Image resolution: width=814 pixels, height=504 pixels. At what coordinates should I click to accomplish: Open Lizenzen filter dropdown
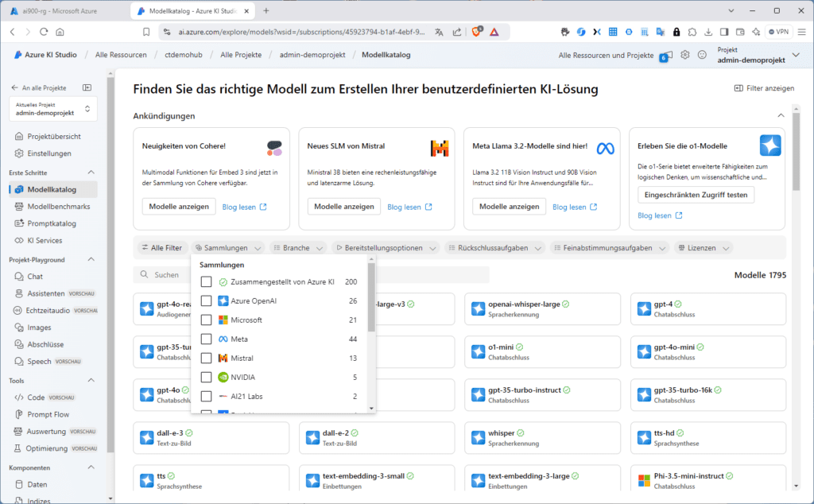coord(704,248)
